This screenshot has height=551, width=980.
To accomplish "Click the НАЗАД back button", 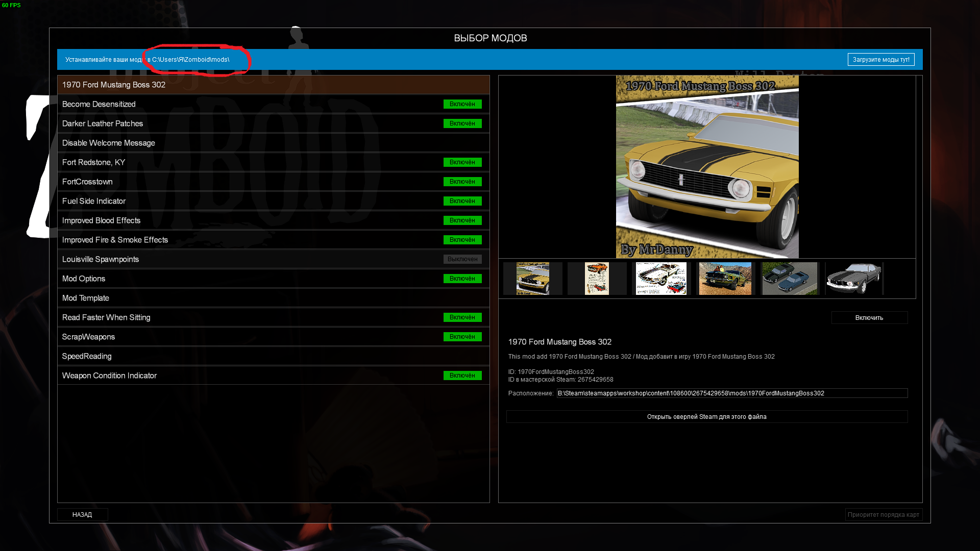I will [x=82, y=514].
